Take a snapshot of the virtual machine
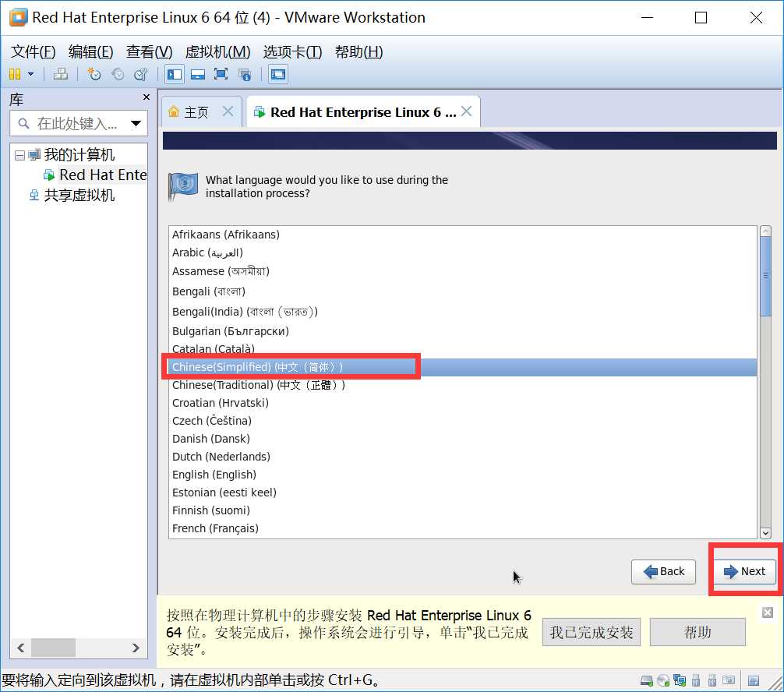This screenshot has height=692, width=784. [94, 75]
